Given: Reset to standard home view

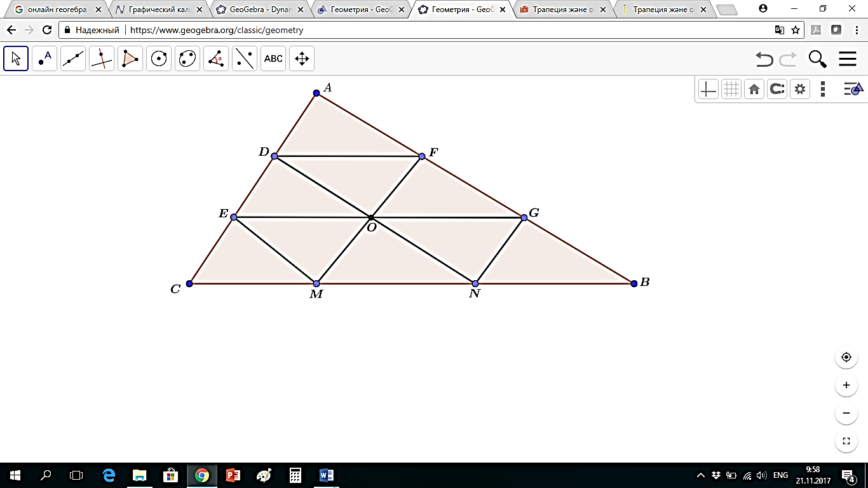Looking at the screenshot, I should pos(754,90).
